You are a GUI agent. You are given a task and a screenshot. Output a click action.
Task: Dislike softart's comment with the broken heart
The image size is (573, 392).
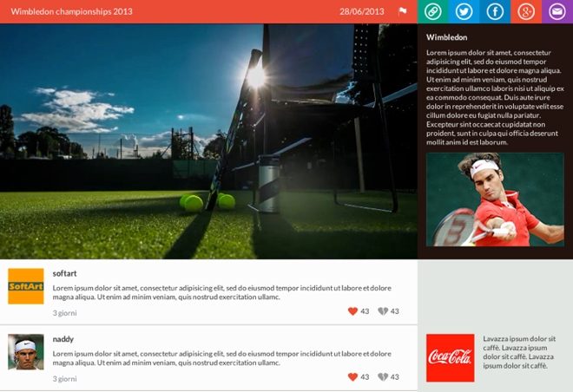pos(383,311)
